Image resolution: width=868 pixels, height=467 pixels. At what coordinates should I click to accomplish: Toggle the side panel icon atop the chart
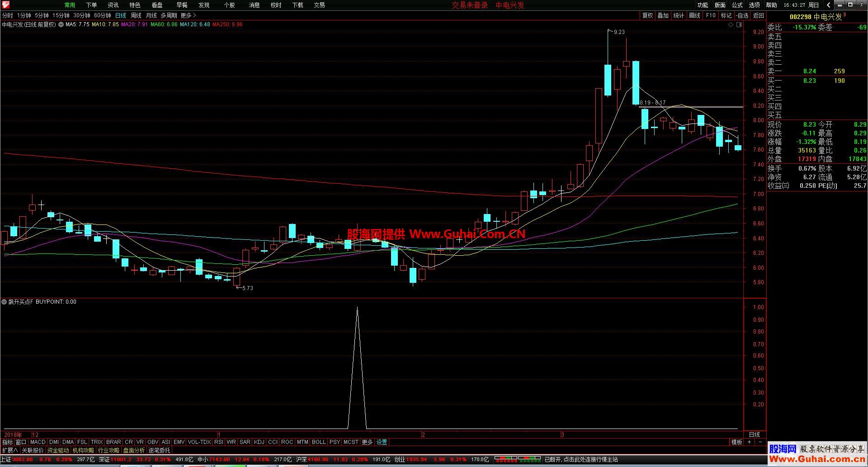(739, 25)
